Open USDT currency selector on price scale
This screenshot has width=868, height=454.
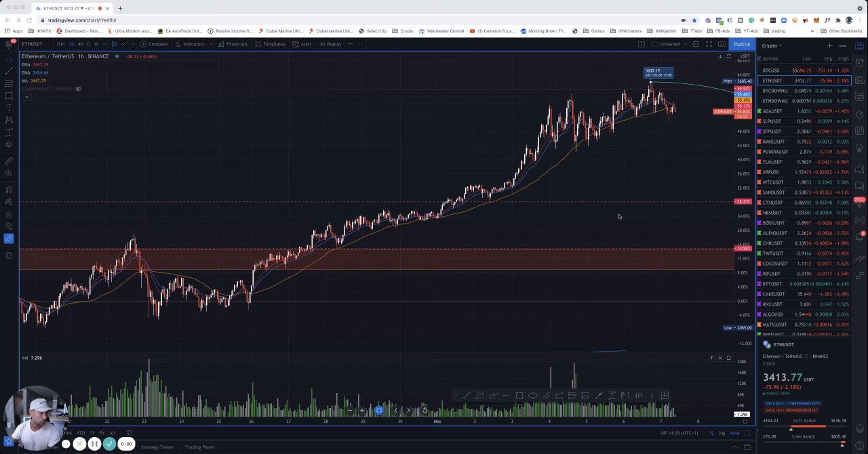pyautogui.click(x=745, y=56)
